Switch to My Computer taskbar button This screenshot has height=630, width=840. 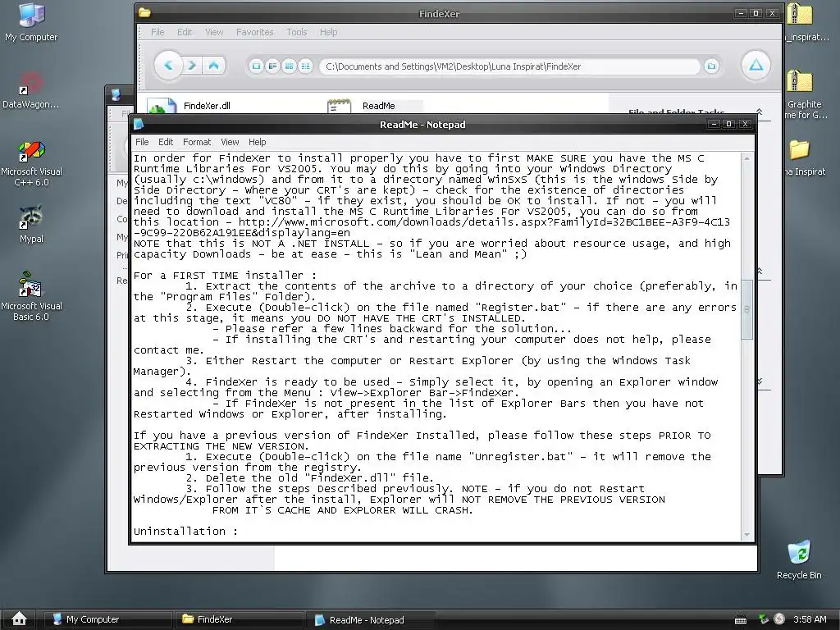click(107, 619)
